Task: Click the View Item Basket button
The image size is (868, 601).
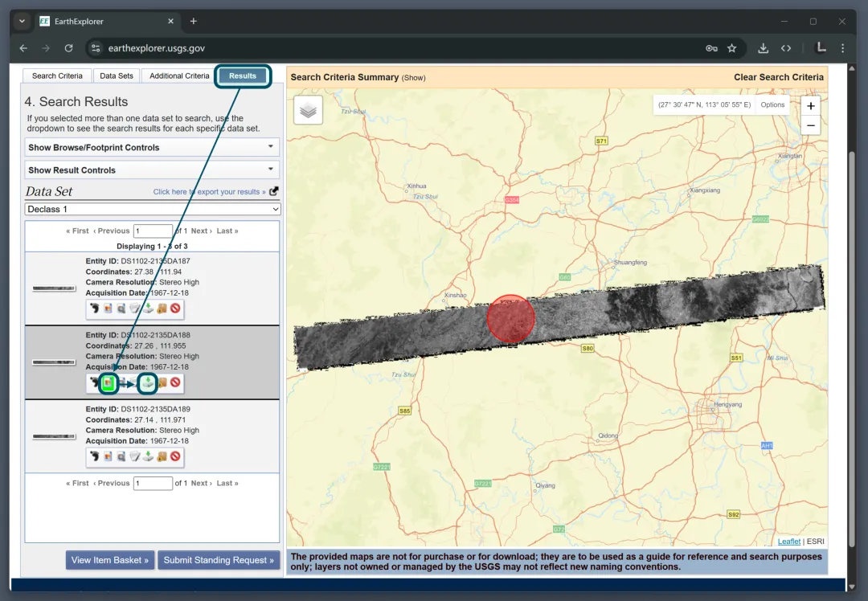Action: pos(109,560)
